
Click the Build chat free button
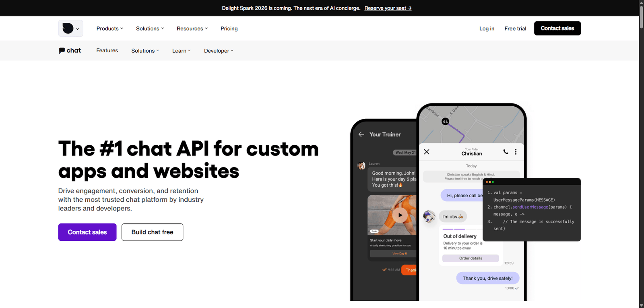pyautogui.click(x=152, y=232)
